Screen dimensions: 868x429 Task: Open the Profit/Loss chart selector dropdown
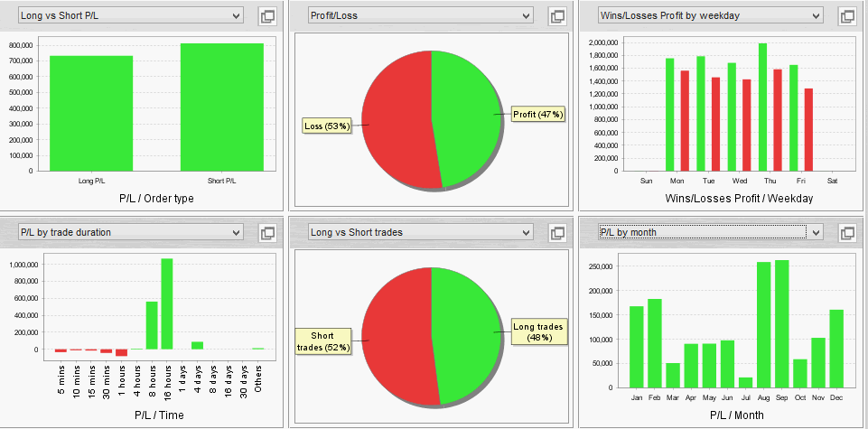(x=420, y=15)
